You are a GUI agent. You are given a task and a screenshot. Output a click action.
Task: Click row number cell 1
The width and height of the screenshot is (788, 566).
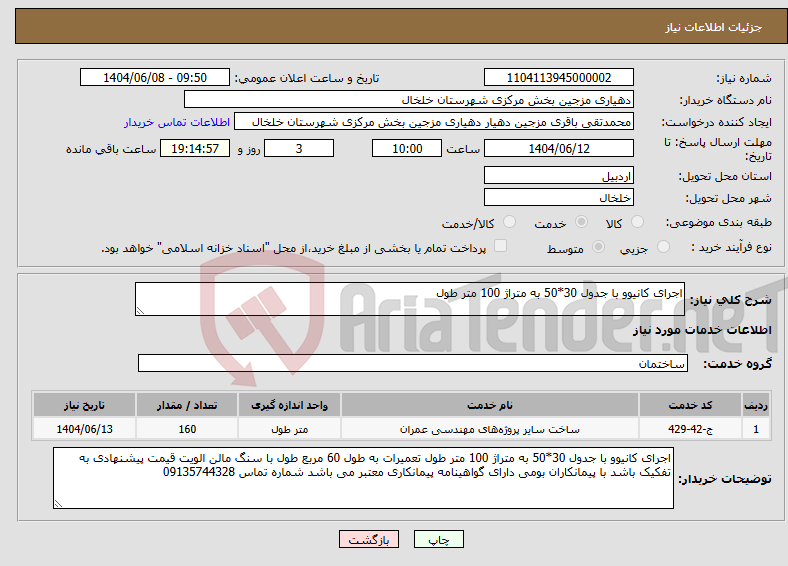pos(756,429)
